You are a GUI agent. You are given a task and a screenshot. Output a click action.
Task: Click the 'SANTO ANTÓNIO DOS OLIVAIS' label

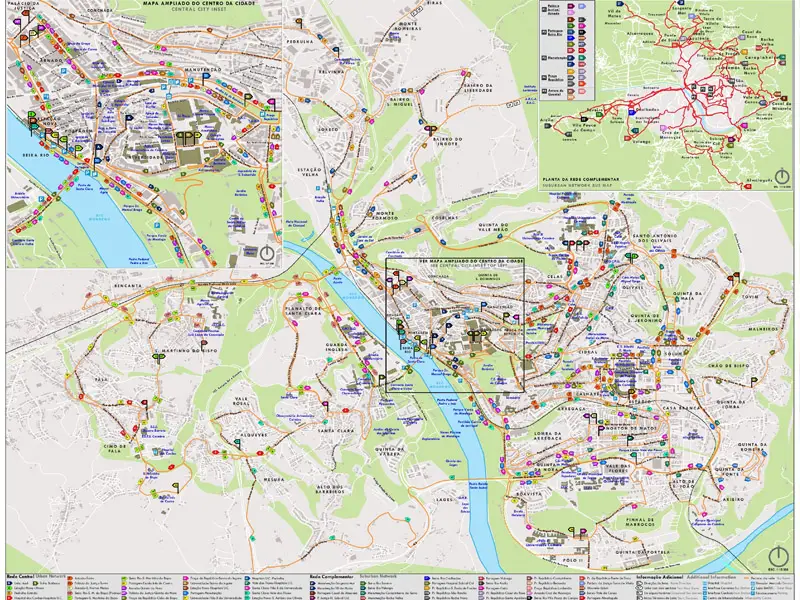[655, 238]
